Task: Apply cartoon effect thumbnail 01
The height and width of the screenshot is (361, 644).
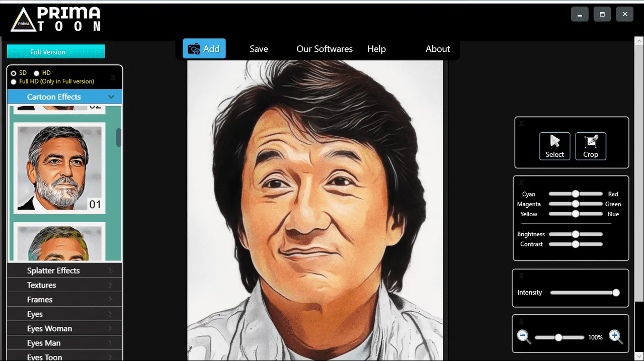Action: (x=59, y=168)
